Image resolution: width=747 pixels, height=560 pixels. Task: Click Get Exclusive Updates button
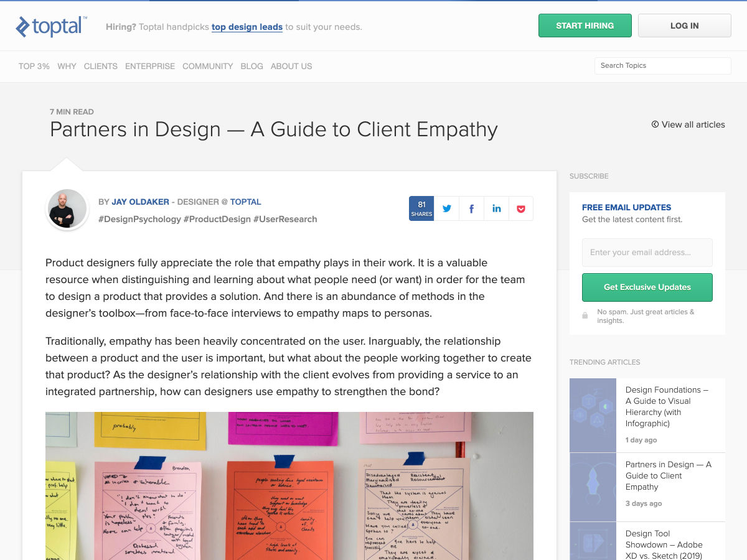coord(647,287)
